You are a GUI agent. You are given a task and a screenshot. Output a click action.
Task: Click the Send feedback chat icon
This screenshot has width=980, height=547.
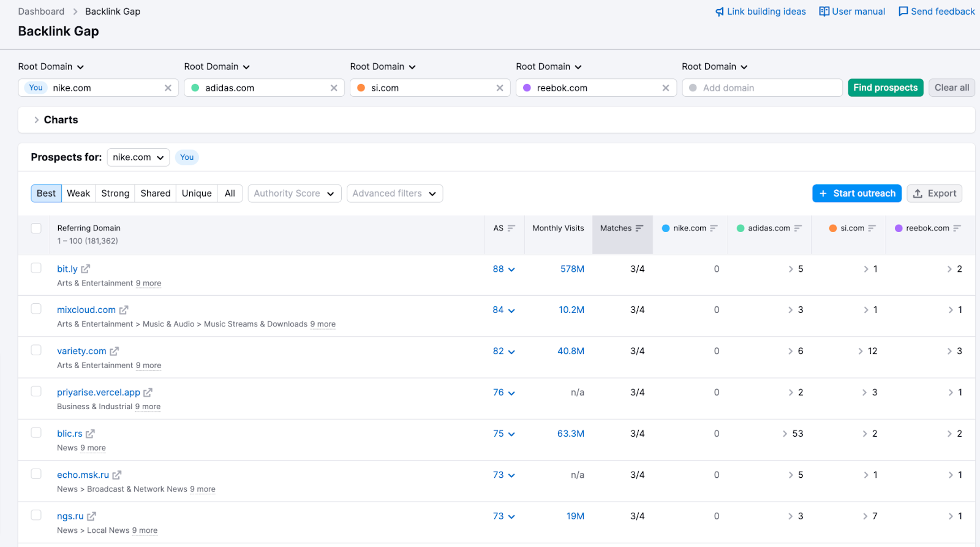(x=903, y=12)
